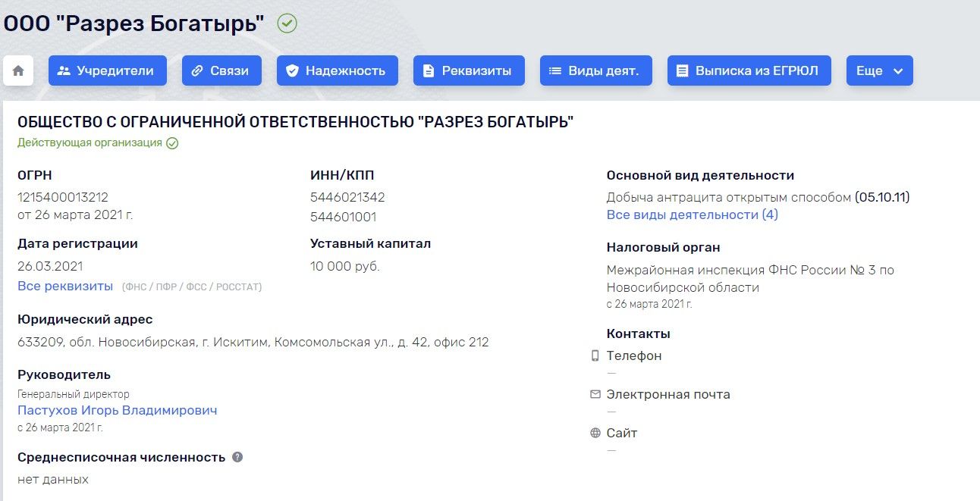The image size is (980, 501).
Task: Click the help icon next to Среднесписочная численность
Action: [237, 457]
